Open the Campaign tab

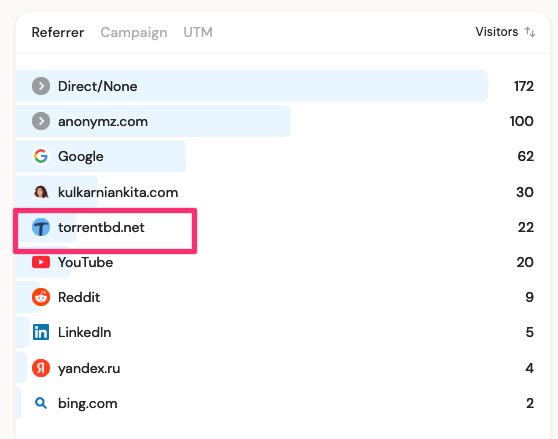tap(134, 32)
